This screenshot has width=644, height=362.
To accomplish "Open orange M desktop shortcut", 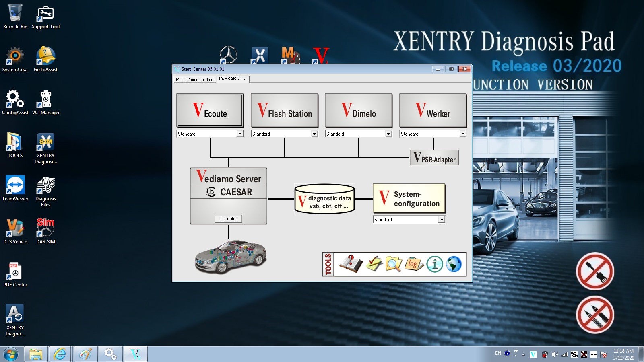I will [290, 55].
